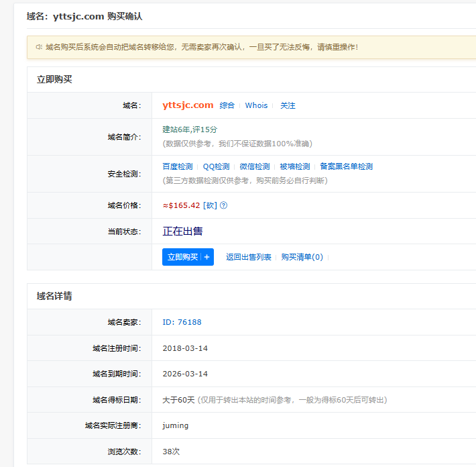This screenshot has width=476, height=467.
Task: Click the juming registrar value
Action: click(x=176, y=425)
